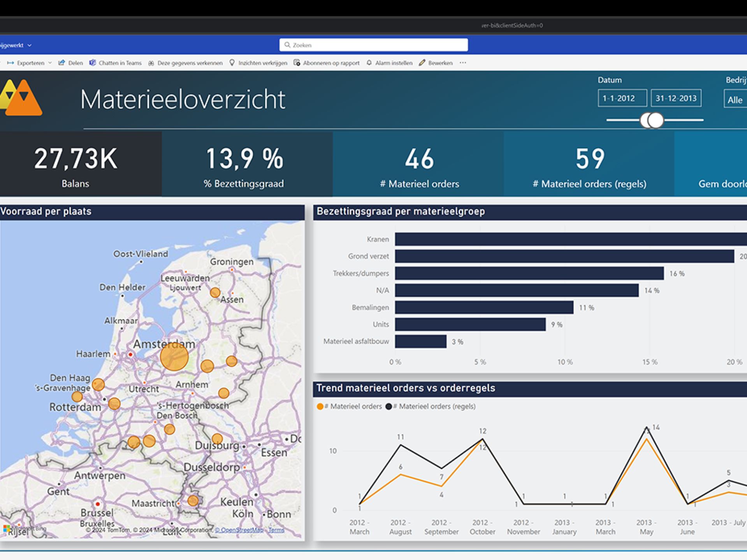
Task: Click the Alarm instellen bell icon
Action: point(369,63)
